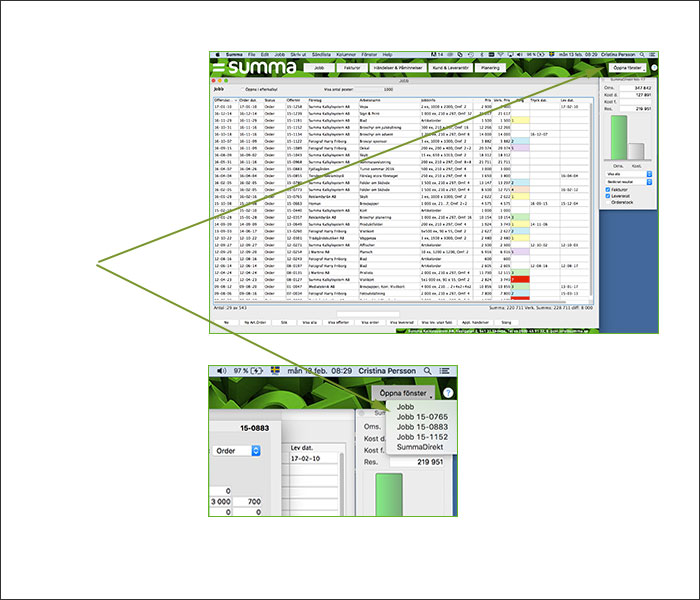This screenshot has height=600, width=700.
Task: Click the Wi-Fi icon in full-window view menu bar
Action: [x=500, y=54]
